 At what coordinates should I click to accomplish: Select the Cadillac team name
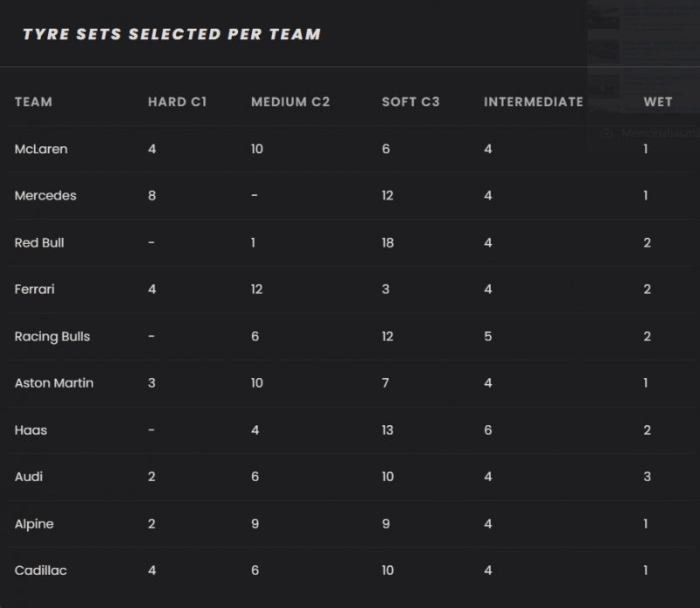[41, 570]
